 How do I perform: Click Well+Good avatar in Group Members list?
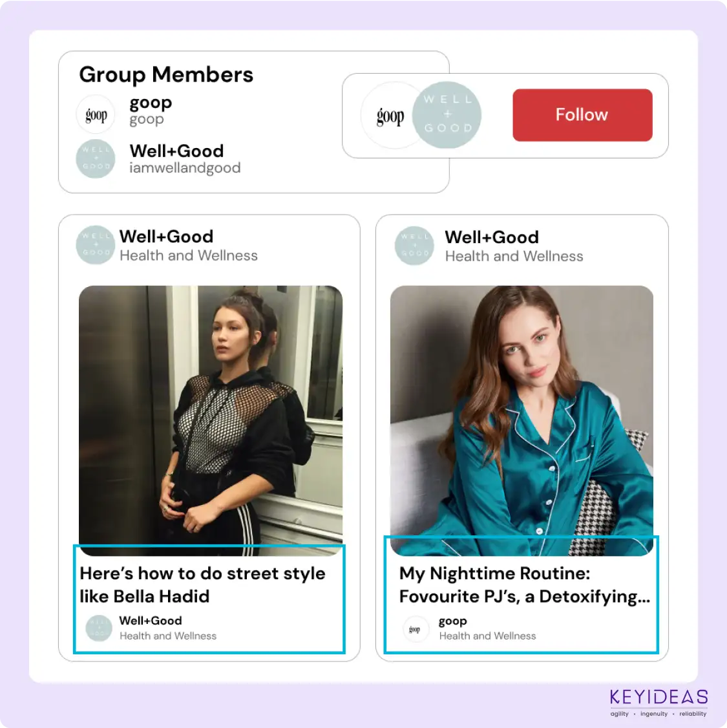[x=96, y=158]
